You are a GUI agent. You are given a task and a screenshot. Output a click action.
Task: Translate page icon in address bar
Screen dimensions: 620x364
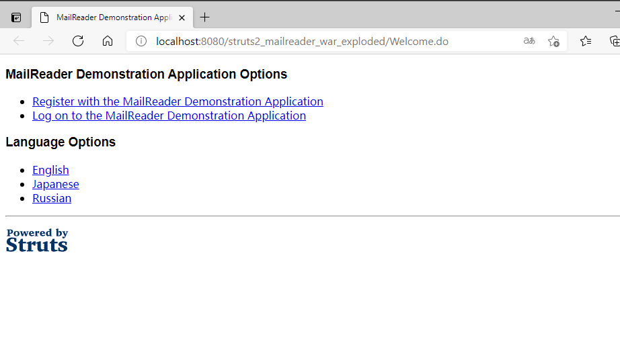[x=529, y=41]
